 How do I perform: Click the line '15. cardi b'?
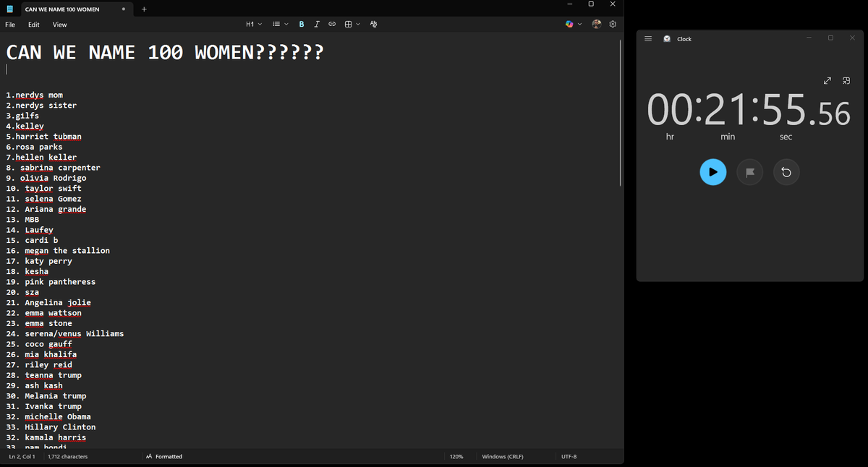pos(32,240)
